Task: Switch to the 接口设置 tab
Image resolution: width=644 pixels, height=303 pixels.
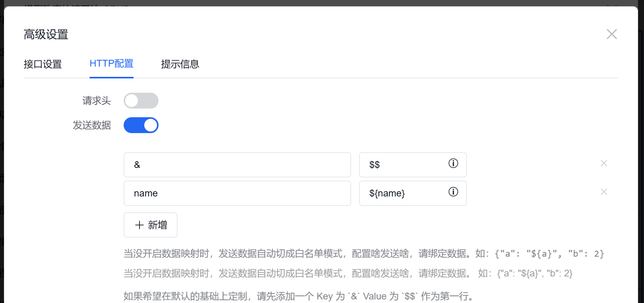Action: pos(43,64)
